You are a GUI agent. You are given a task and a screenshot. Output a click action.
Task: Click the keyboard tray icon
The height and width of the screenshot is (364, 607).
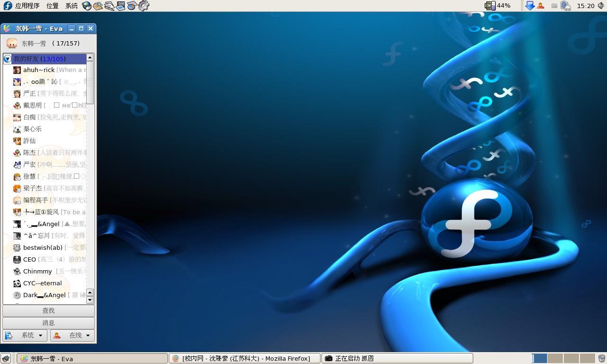pos(554,6)
